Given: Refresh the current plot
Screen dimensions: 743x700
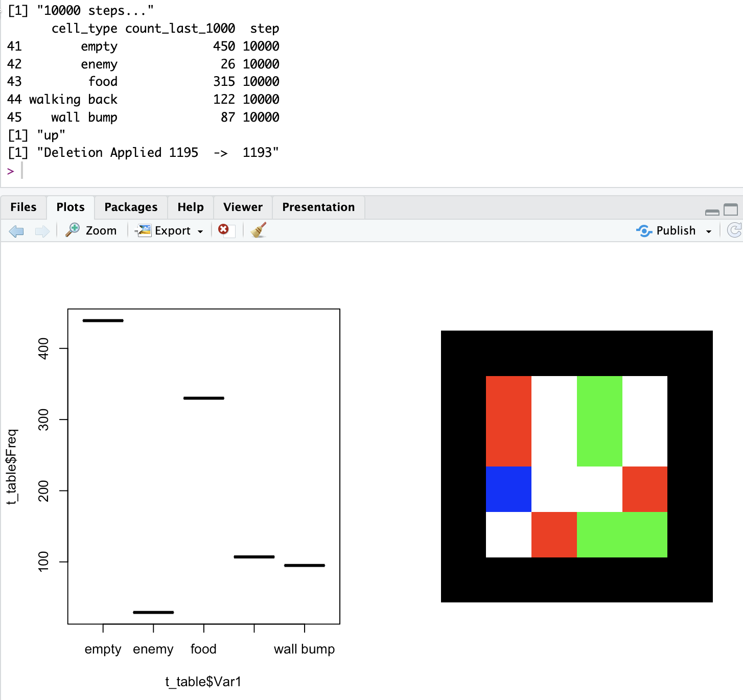Looking at the screenshot, I should [x=734, y=230].
